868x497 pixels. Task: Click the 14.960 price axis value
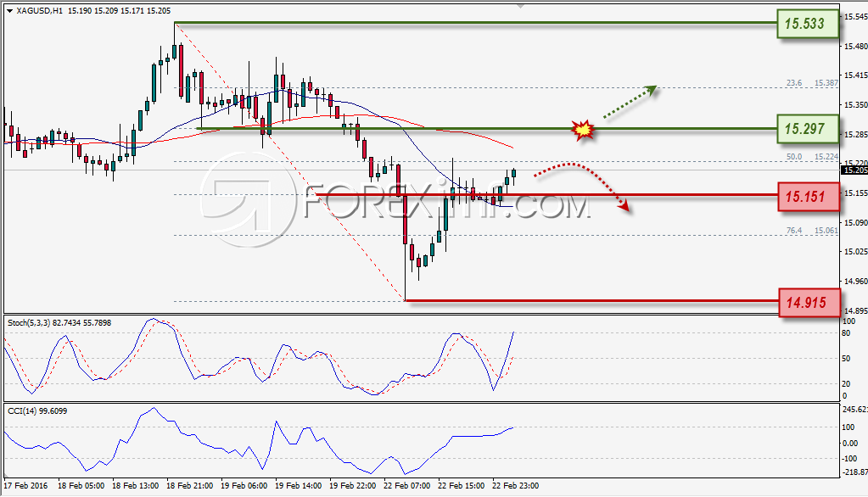click(855, 282)
